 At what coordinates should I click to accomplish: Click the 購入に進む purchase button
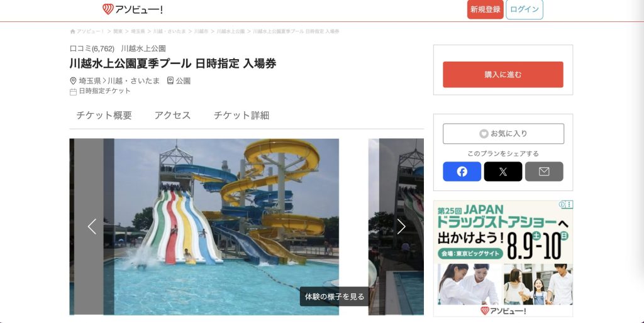click(502, 75)
